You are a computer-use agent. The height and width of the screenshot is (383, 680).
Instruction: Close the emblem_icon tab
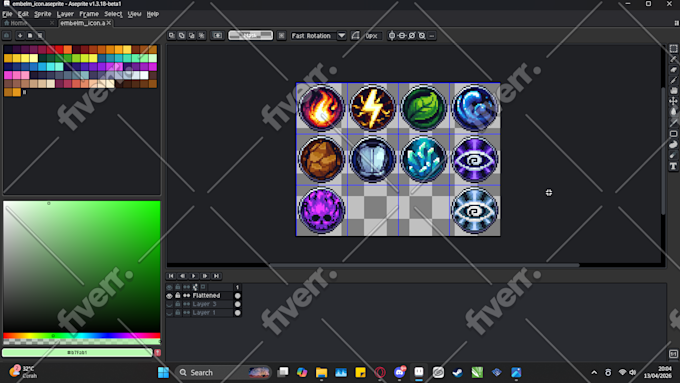coord(109,23)
